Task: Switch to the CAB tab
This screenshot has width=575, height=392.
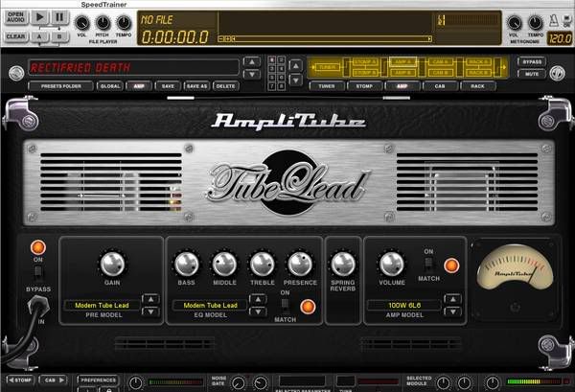Action: point(440,86)
